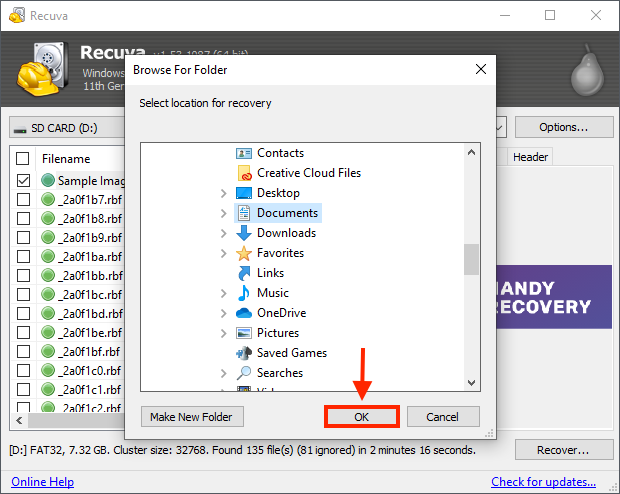Screen dimensions: 620x494
Task: Click the grey pear Piriform logo
Action: coord(588,70)
